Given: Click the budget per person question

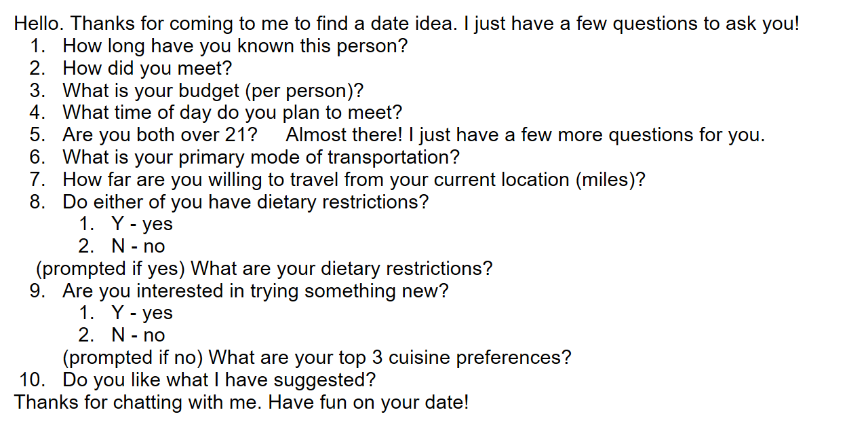Looking at the screenshot, I should click(x=213, y=91).
